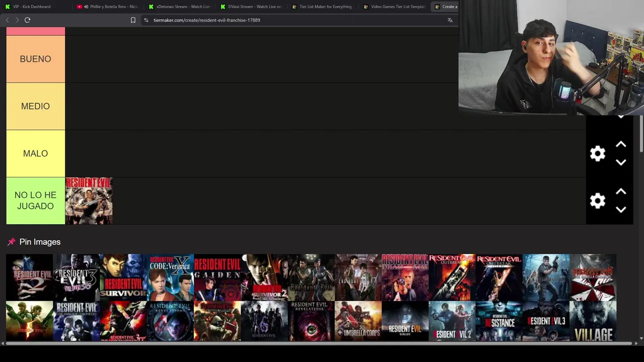Select Resident Evil Survivor thumbnail
644x362 pixels.
(123, 277)
